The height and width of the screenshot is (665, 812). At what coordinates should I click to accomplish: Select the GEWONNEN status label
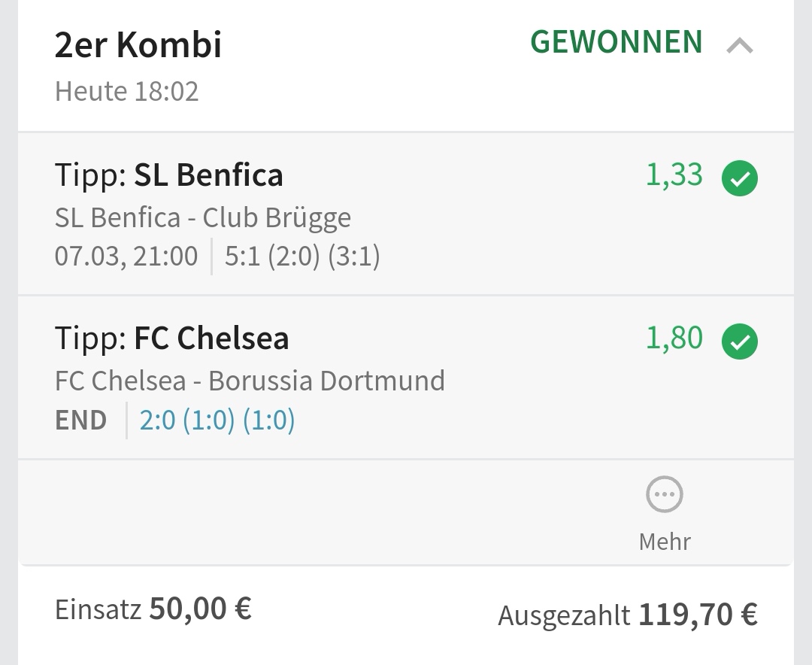[617, 42]
